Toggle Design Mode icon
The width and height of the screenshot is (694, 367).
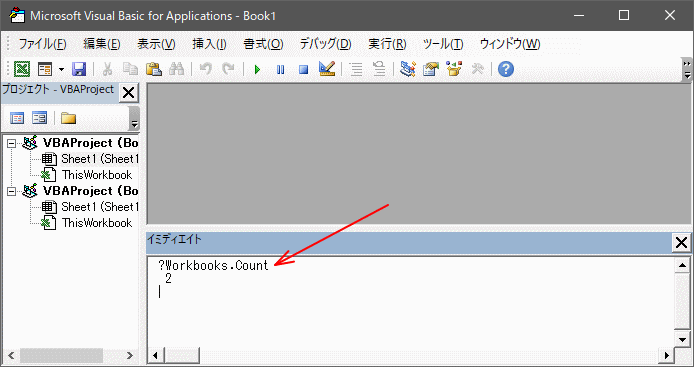[327, 69]
